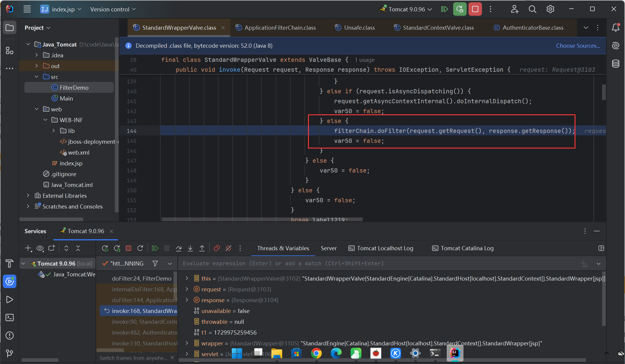Open the Git version control tool window
This screenshot has height=364, width=625.
[x=10, y=353]
